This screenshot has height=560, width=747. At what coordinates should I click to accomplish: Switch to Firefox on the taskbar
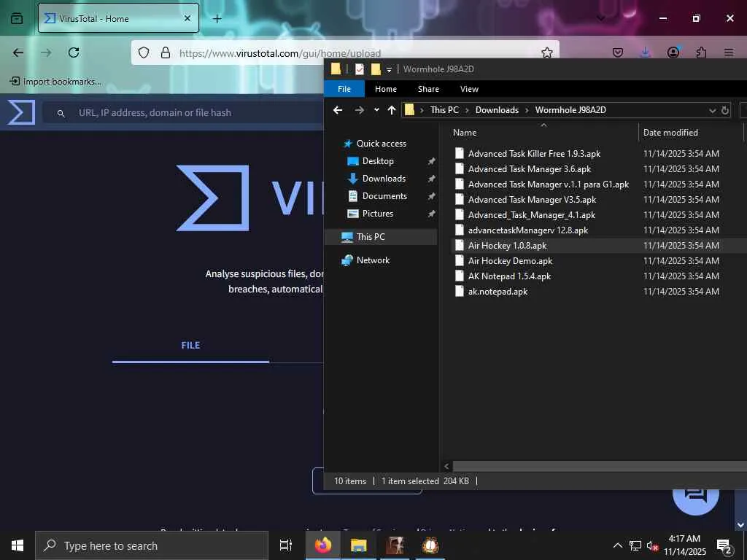(x=323, y=545)
